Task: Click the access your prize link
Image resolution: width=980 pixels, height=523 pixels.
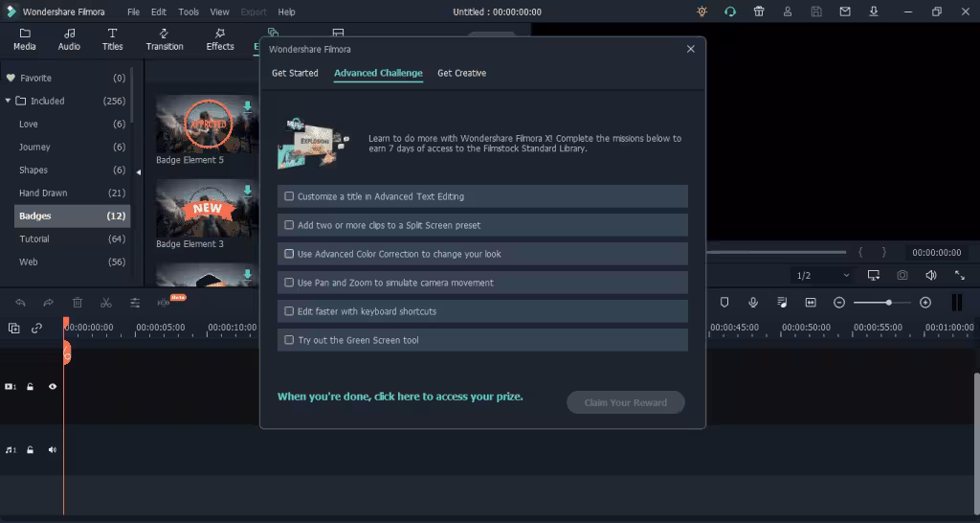Action: pos(400,397)
